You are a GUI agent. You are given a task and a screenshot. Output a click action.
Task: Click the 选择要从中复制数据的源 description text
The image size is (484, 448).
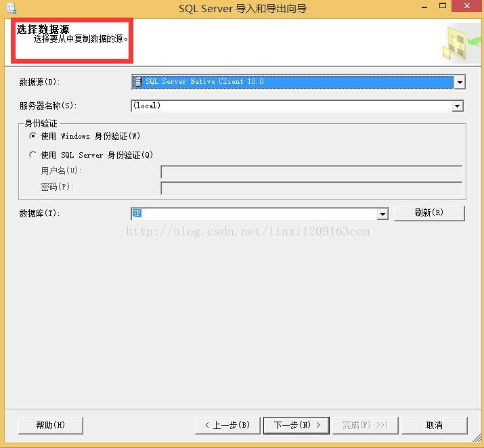click(81, 39)
